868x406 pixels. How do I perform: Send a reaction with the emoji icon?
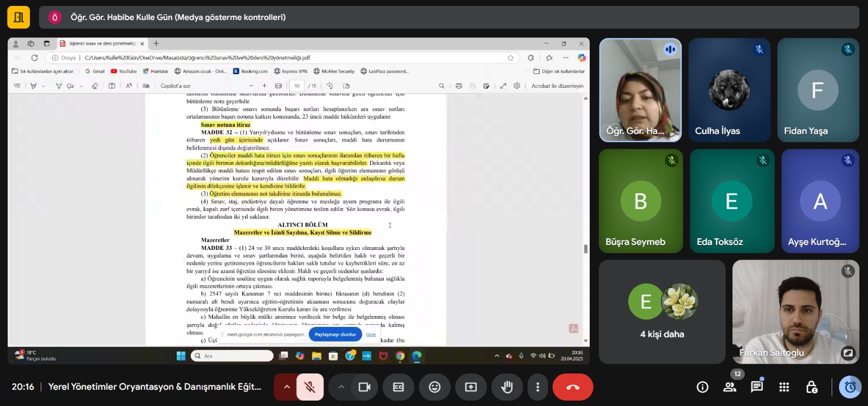pyautogui.click(x=435, y=387)
